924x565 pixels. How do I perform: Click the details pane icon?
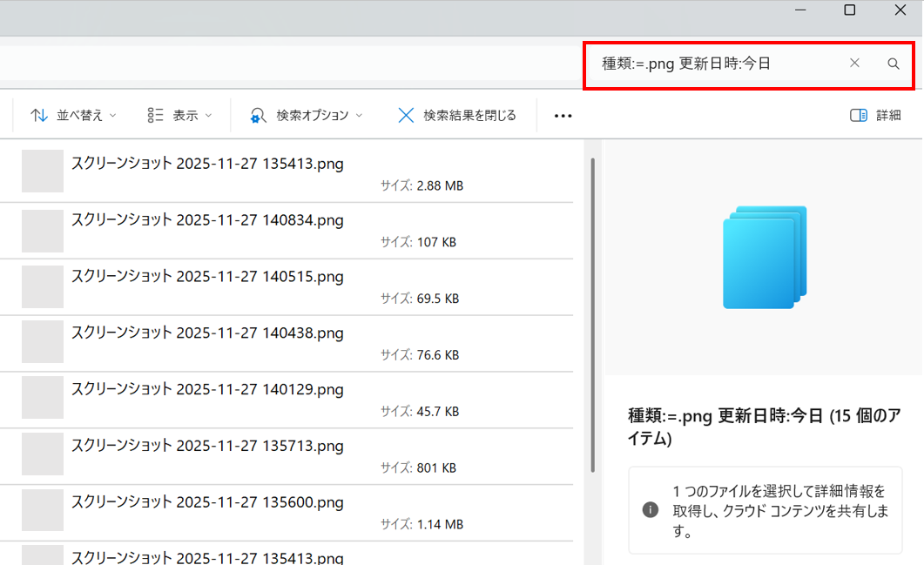click(859, 115)
